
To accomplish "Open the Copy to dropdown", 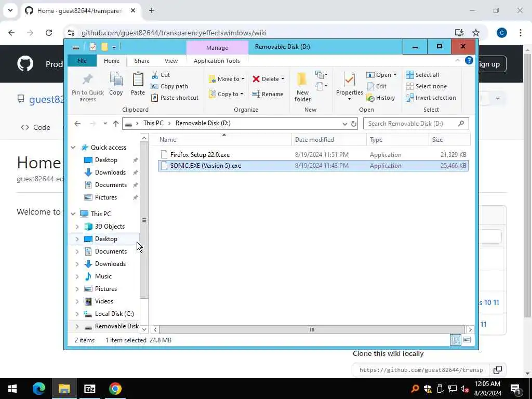I will (x=227, y=94).
